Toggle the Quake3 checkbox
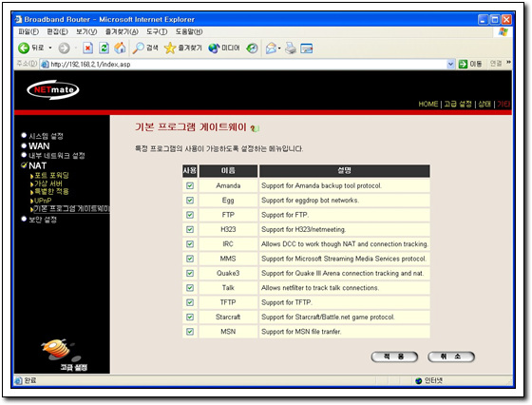532x405 pixels. pyautogui.click(x=190, y=273)
